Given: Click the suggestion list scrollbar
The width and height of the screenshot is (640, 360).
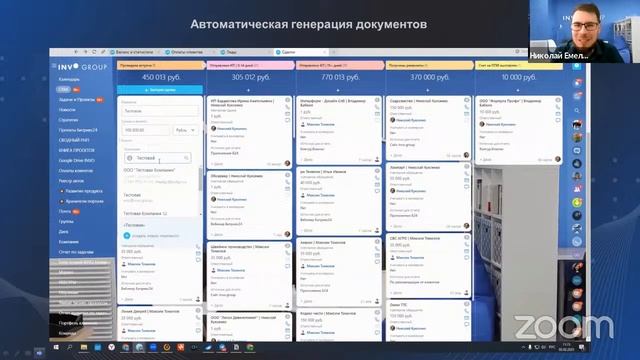Looking at the screenshot, I should pos(200,180).
